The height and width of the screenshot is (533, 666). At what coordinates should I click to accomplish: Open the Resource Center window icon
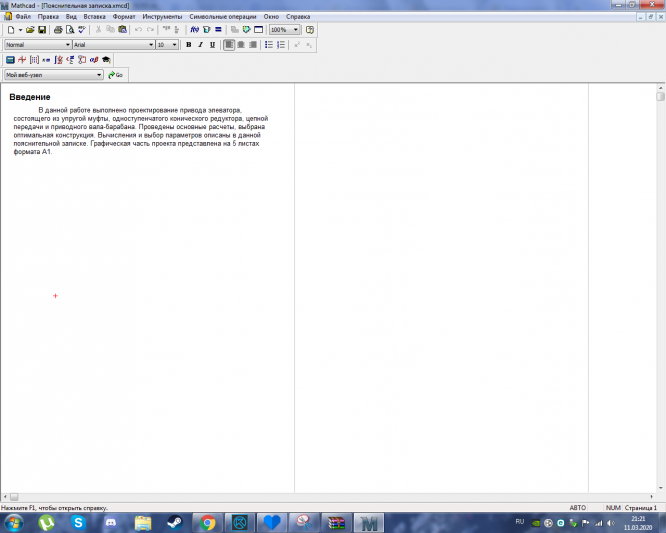coord(258,30)
